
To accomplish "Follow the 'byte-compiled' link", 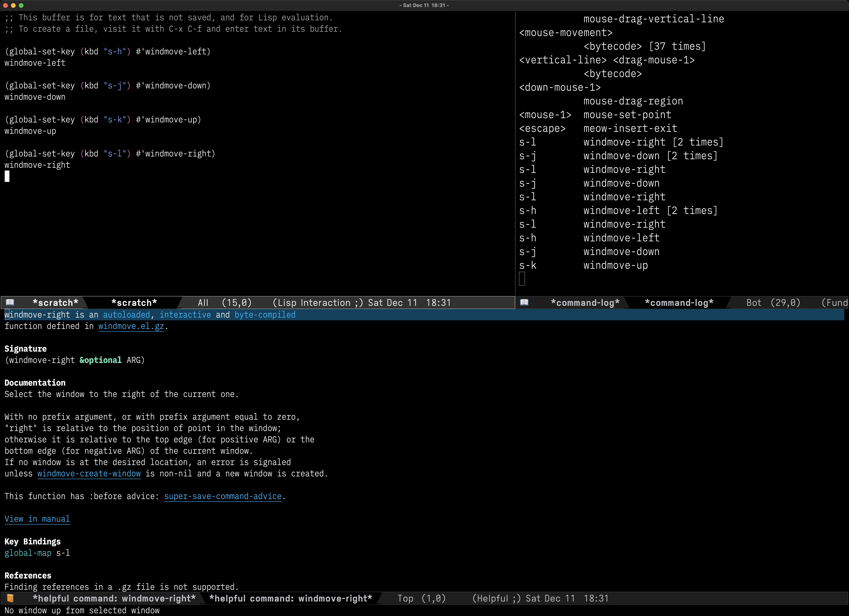I will [x=265, y=315].
